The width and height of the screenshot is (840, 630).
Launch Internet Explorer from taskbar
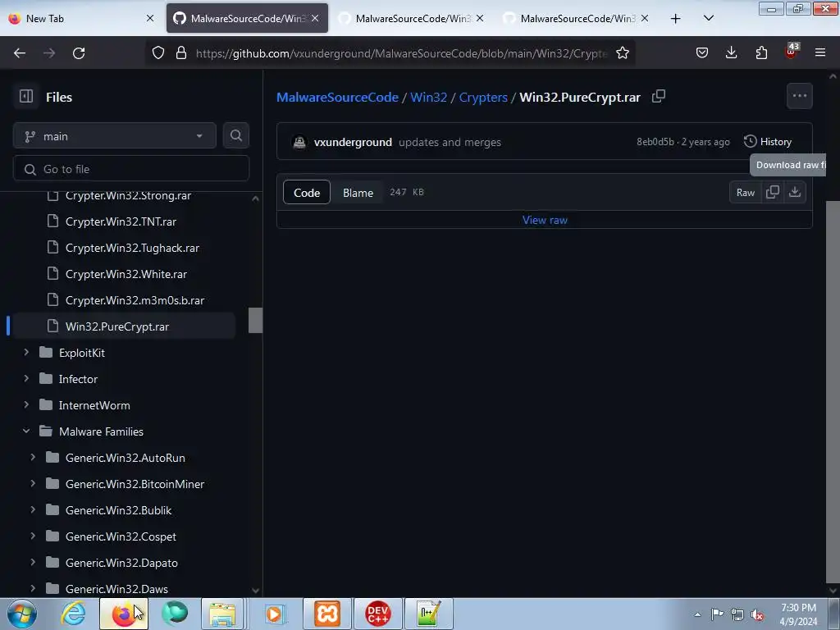(x=73, y=614)
